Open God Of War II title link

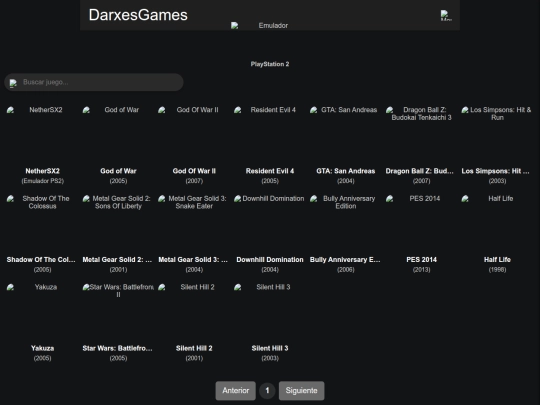coord(194,171)
